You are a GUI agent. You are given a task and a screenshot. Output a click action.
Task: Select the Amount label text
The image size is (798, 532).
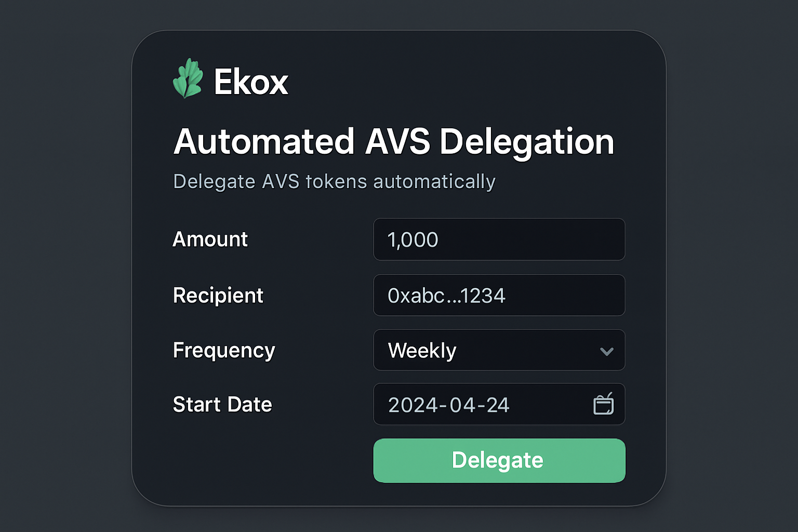(x=210, y=240)
